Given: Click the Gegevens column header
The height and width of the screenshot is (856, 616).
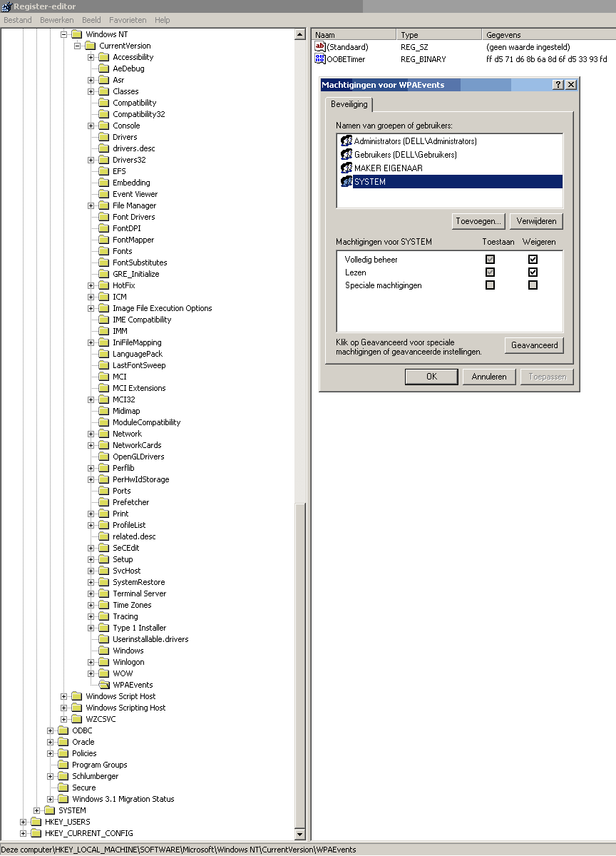Looking at the screenshot, I should coord(503,35).
